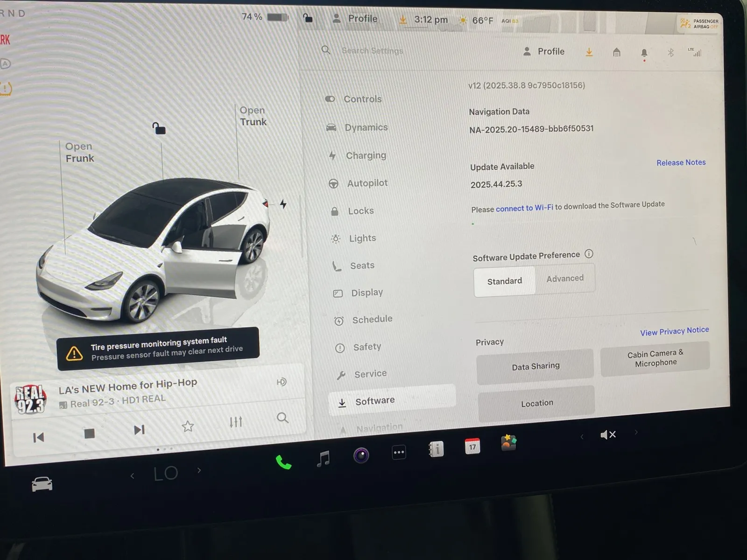Open the all apps ellipsis menu

click(x=399, y=452)
